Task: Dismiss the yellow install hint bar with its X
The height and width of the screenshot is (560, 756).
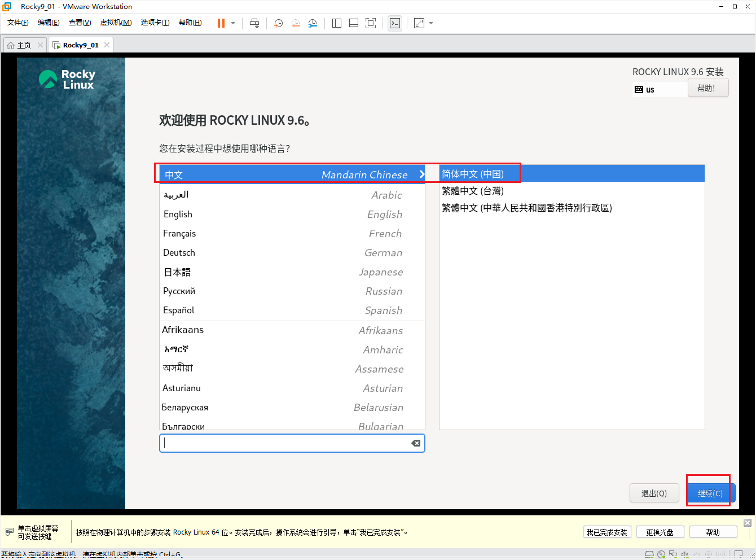Action: (748, 523)
